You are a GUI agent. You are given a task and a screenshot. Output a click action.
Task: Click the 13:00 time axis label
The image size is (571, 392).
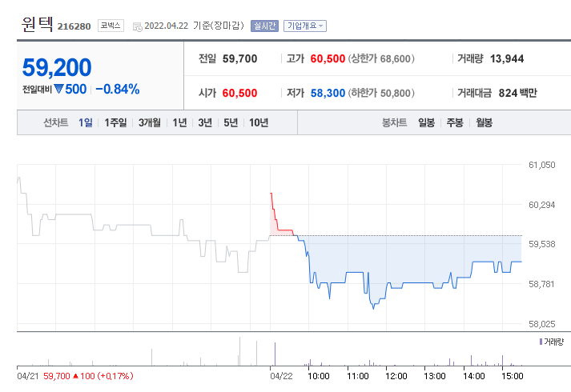435,376
